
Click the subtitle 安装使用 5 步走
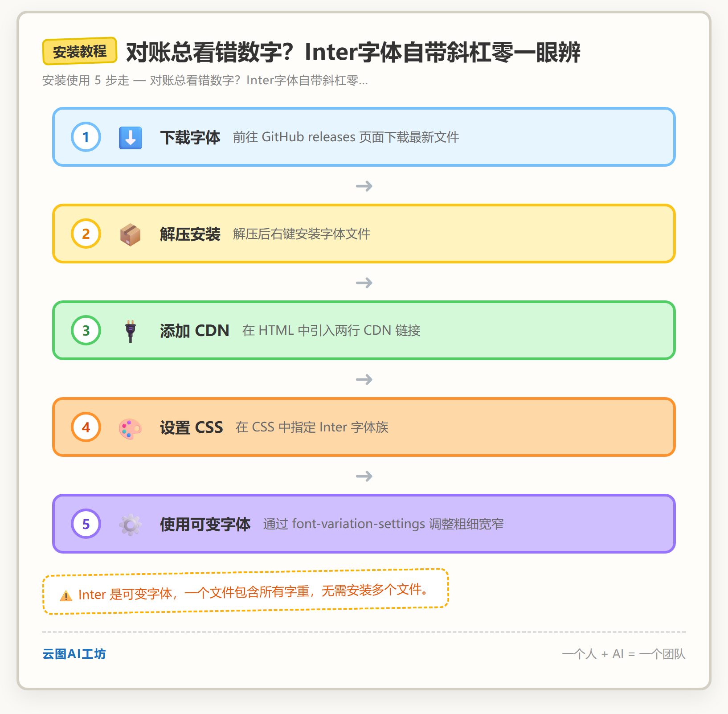205,81
